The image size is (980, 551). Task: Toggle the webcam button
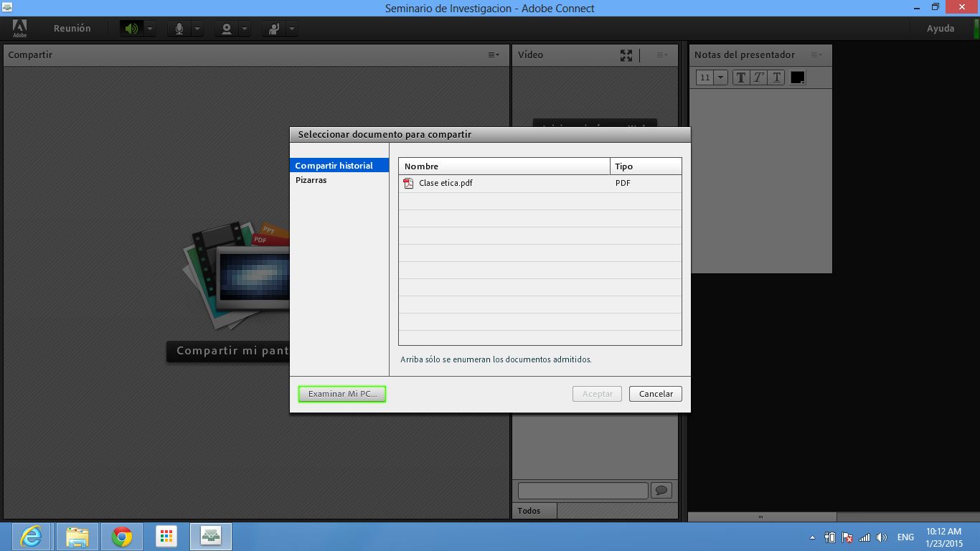[x=227, y=29]
